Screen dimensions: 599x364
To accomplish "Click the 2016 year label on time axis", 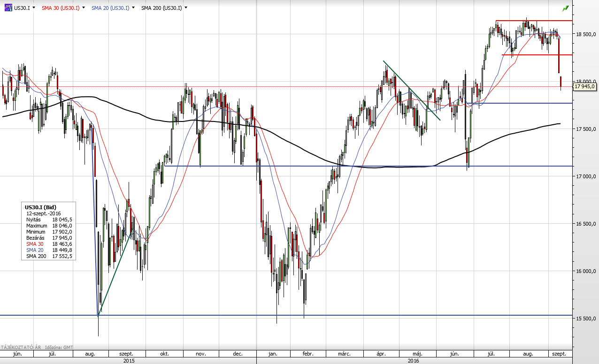I will [x=413, y=361].
